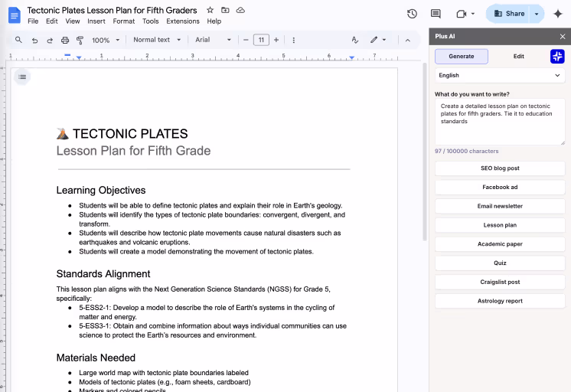Toggle spelling and grammar check icon
Image resolution: width=571 pixels, height=392 pixels.
click(x=354, y=40)
